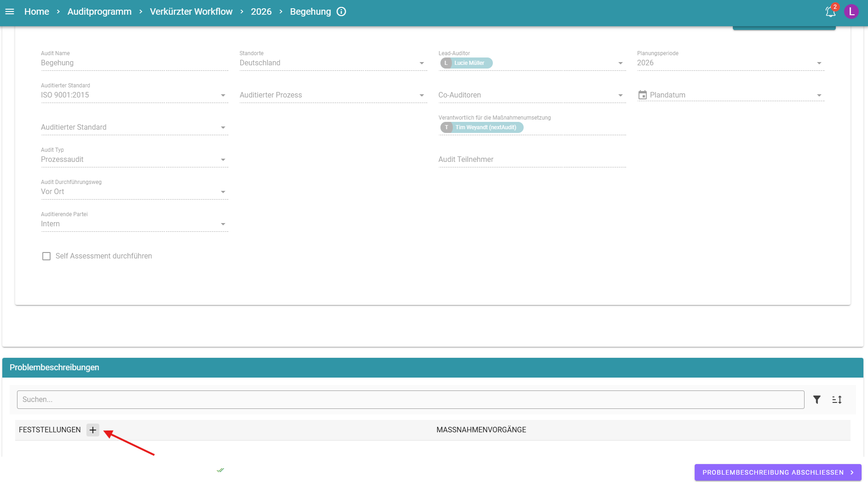Expand the Auditierende Partei dropdown
The image size is (868, 482).
[223, 224]
